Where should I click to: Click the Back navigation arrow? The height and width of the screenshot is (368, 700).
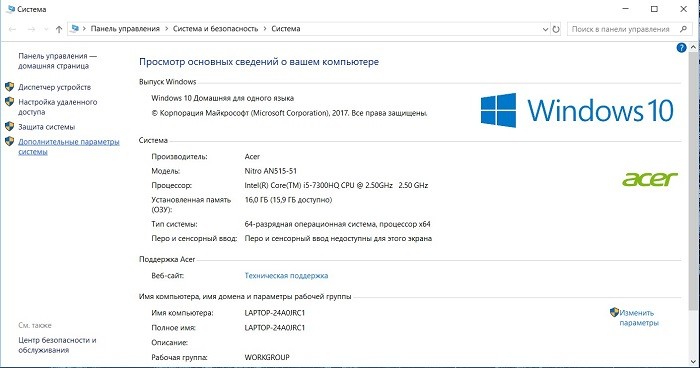point(12,29)
